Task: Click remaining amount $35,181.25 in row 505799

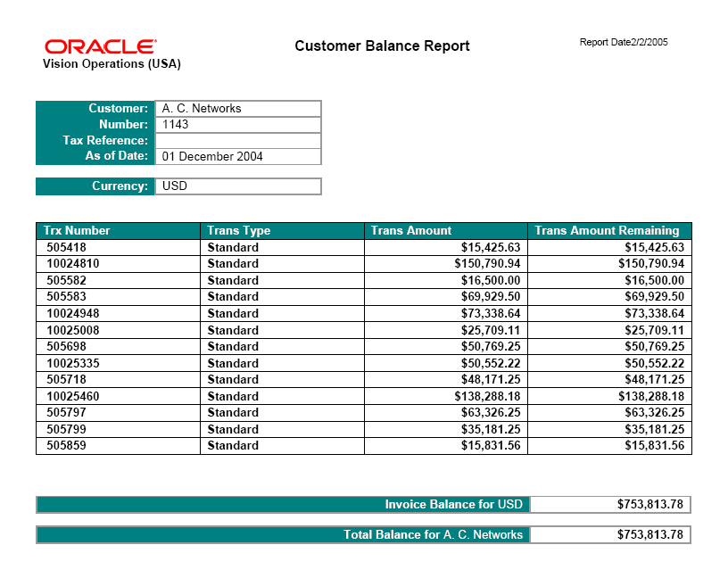Action: [x=655, y=429]
